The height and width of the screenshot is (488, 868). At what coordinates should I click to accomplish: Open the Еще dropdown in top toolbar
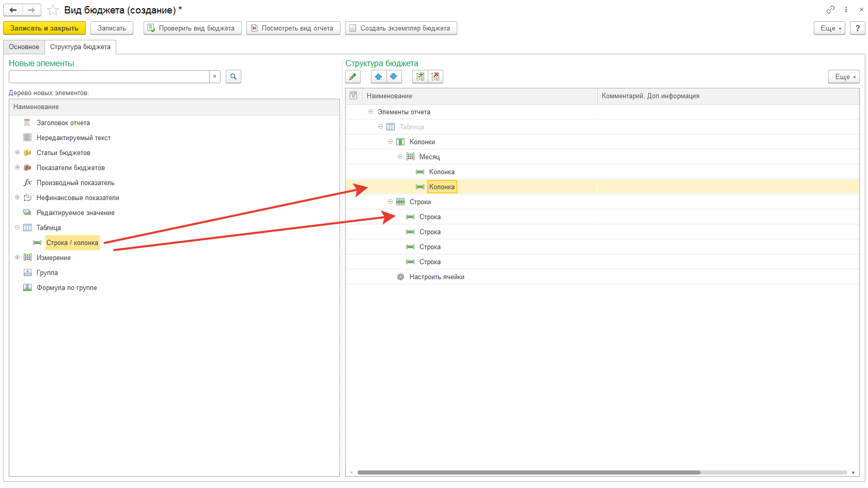[829, 28]
